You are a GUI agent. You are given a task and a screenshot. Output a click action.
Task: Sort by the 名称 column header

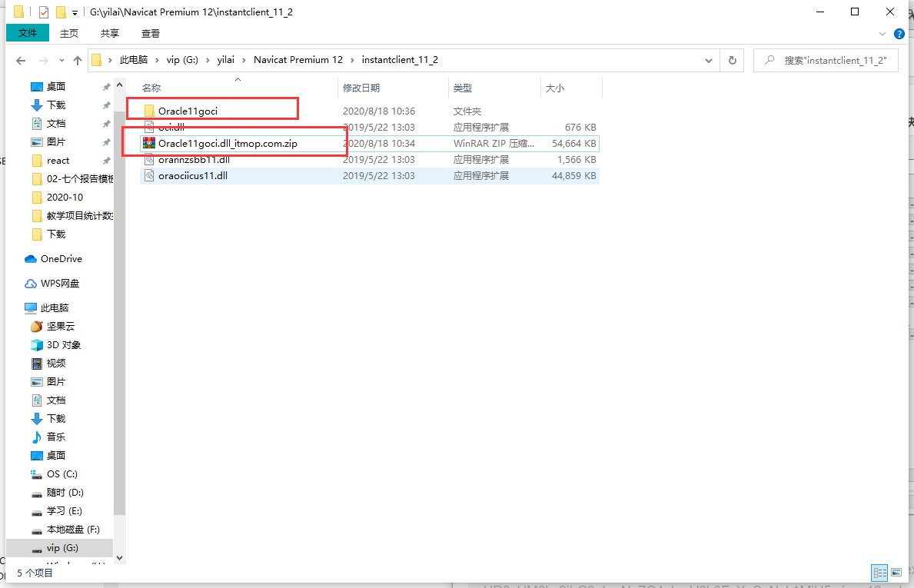tap(151, 88)
